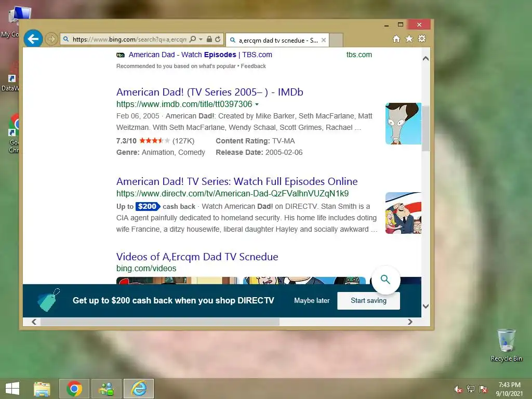Click the imdb.com URL under result
The width and height of the screenshot is (532, 399).
[x=184, y=104]
